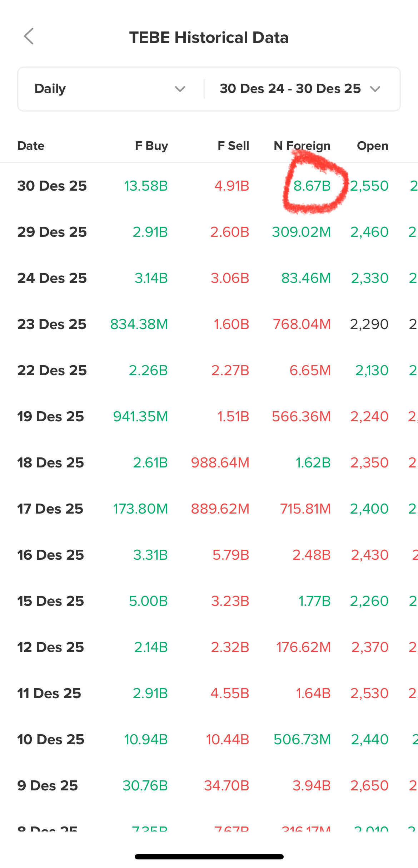Select the 10 Des 25 row
This screenshot has height=868, width=418.
[51, 740]
